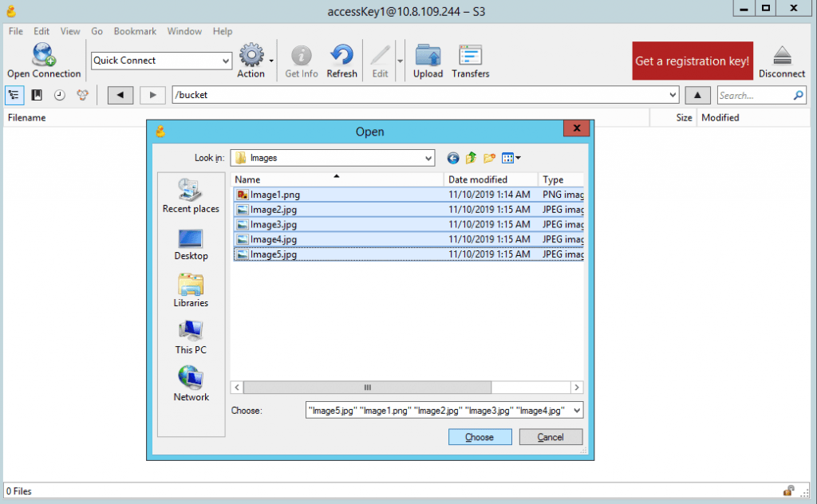Click the Disconnect eject icon

click(781, 60)
